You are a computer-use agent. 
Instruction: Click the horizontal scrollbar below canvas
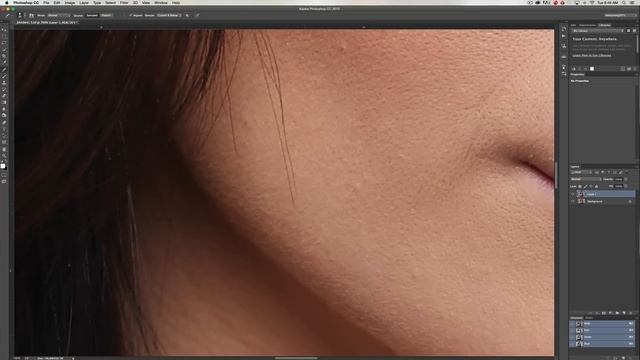(296, 358)
